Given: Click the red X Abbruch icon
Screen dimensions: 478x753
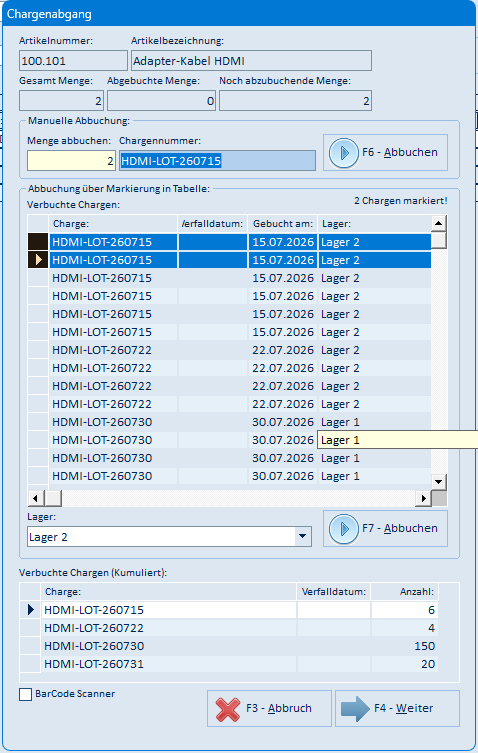Looking at the screenshot, I should click(228, 709).
